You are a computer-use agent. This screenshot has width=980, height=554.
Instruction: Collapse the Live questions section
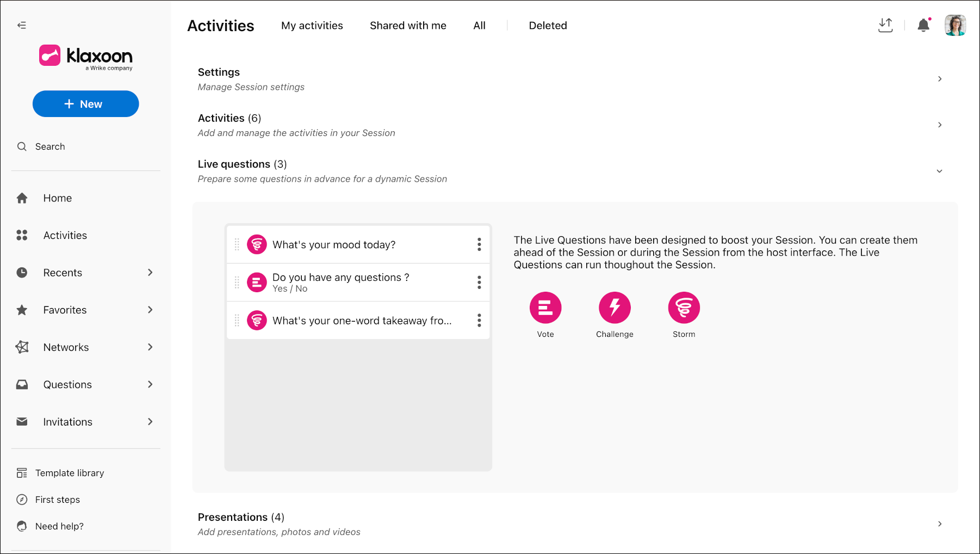pyautogui.click(x=940, y=171)
